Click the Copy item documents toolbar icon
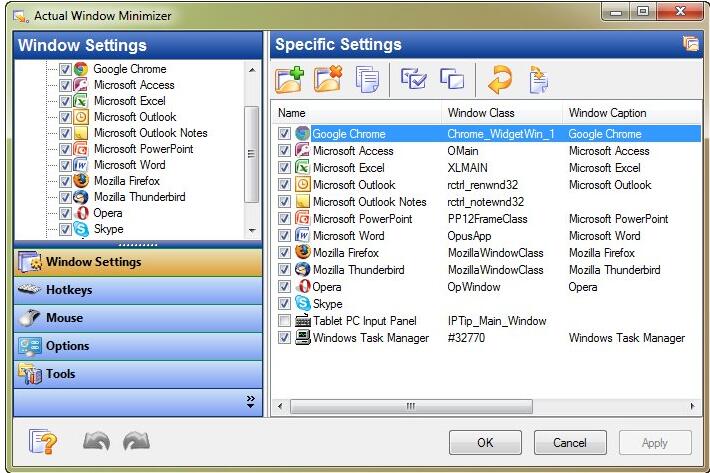The image size is (710, 473). click(x=367, y=79)
